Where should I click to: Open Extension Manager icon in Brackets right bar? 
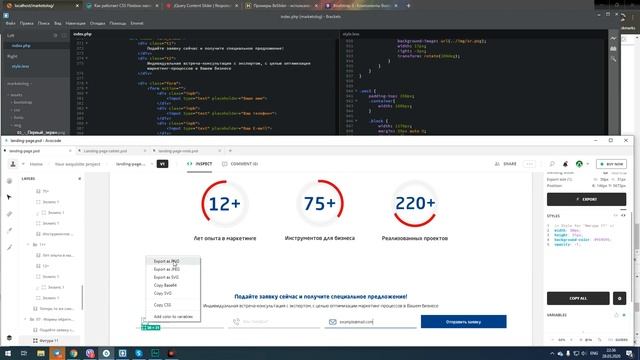pos(613,49)
